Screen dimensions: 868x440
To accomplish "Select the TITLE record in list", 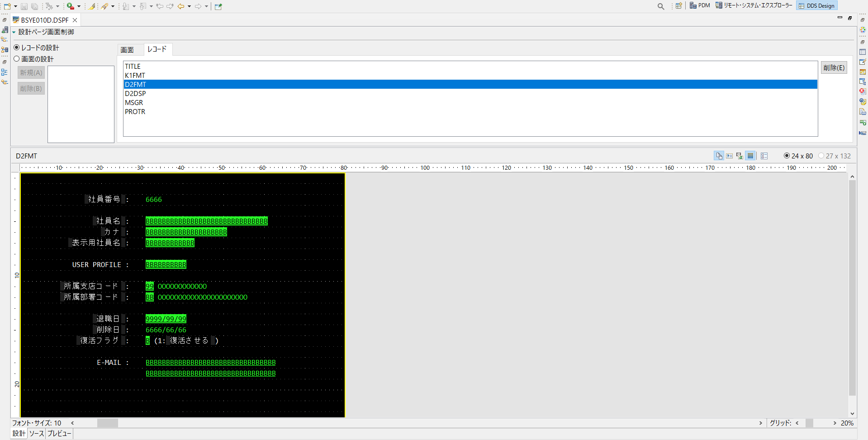I will (x=470, y=66).
